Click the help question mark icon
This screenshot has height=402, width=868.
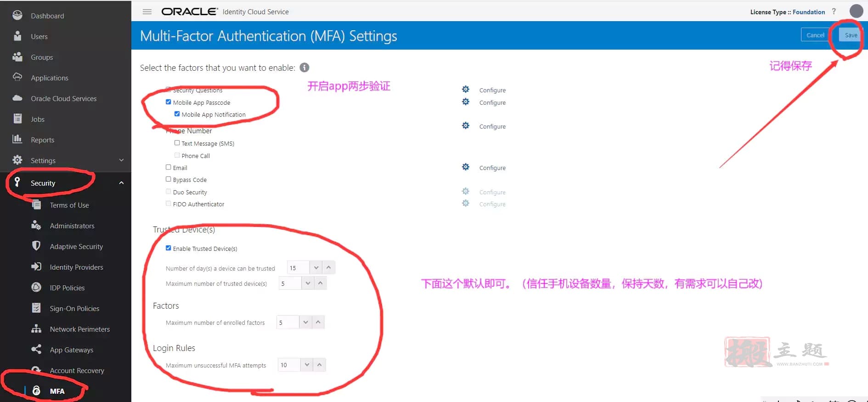[x=834, y=11]
